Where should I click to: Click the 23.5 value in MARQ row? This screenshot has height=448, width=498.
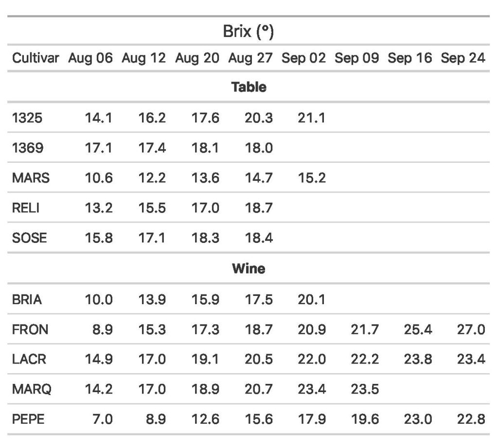[x=365, y=389]
